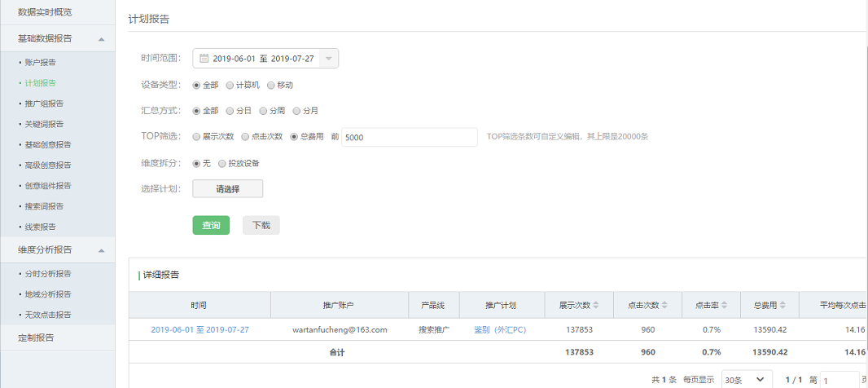This screenshot has width=868, height=388.
Task: Select 计算机 device type
Action: [x=230, y=86]
